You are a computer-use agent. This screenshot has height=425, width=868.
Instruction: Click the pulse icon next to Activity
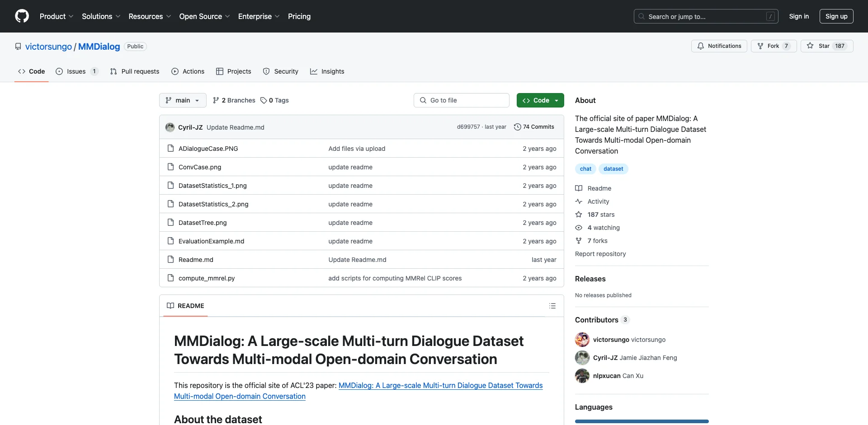(579, 201)
